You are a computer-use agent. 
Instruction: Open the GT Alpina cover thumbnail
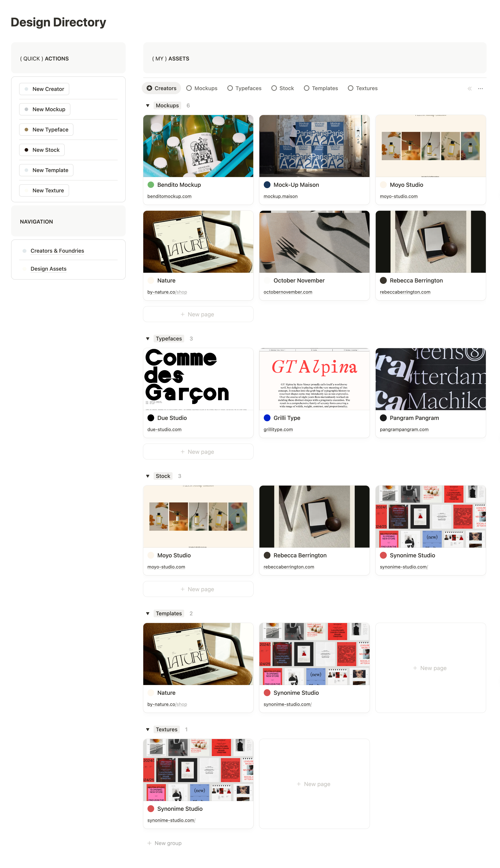314,379
